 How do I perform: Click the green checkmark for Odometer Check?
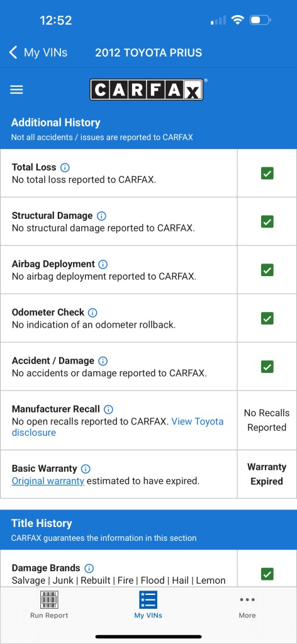point(267,318)
